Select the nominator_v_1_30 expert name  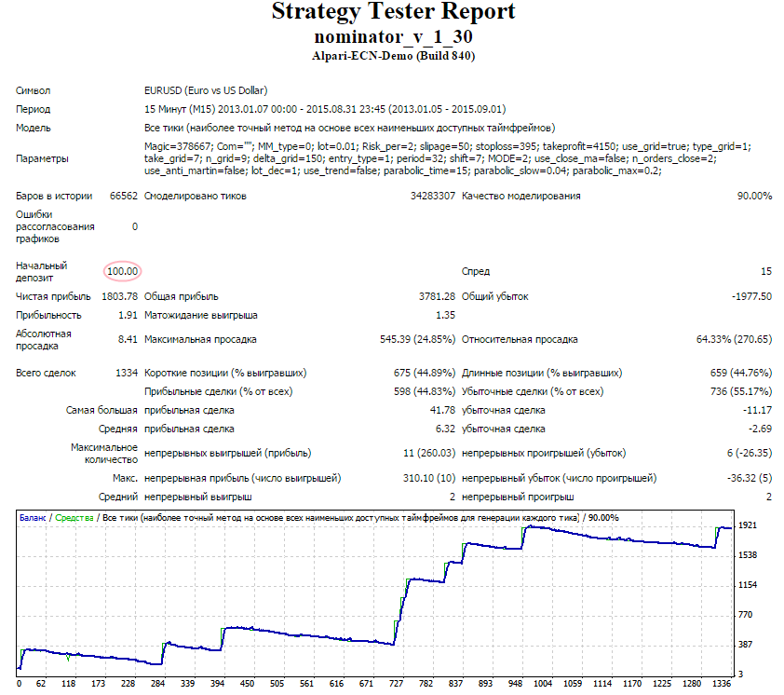pos(393,36)
